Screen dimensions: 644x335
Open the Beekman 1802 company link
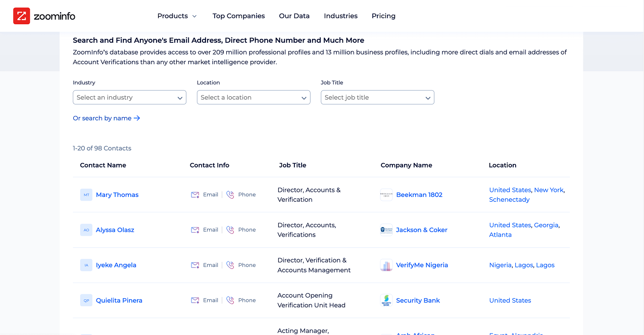[x=419, y=195]
